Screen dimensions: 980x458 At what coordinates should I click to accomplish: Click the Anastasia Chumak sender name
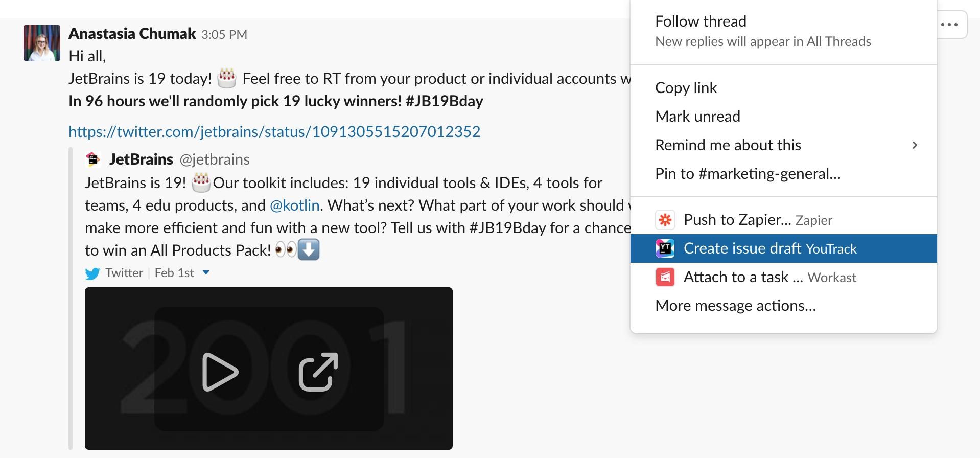132,34
